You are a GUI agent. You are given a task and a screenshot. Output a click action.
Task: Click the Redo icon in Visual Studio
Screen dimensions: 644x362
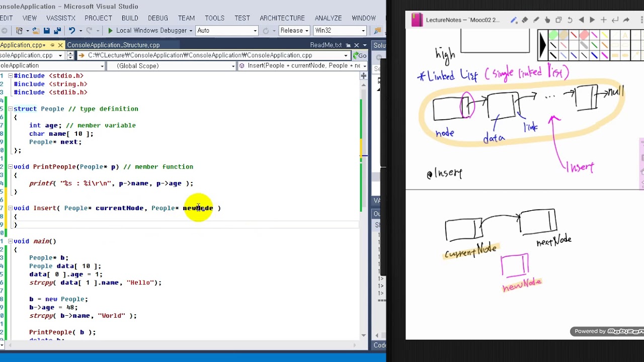[x=89, y=31]
